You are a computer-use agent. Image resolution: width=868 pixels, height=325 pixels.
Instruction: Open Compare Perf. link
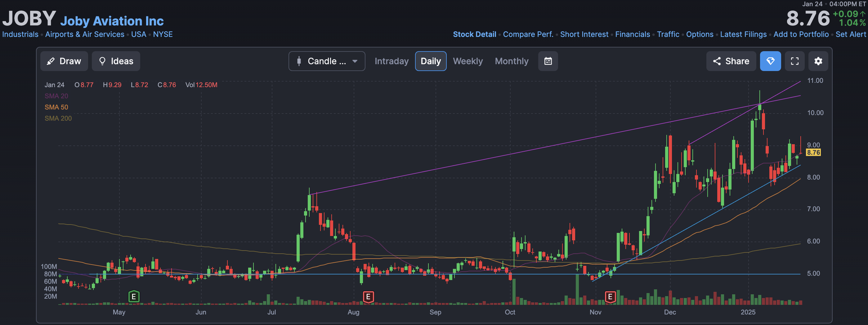(528, 34)
